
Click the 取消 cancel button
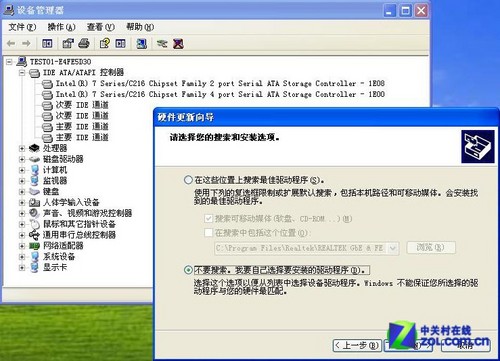tap(466, 345)
